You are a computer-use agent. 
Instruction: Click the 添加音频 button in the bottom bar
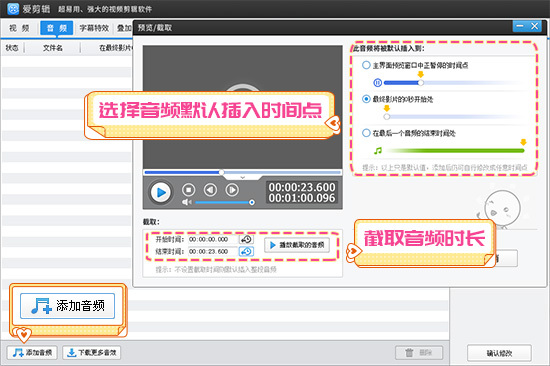pyautogui.click(x=32, y=352)
